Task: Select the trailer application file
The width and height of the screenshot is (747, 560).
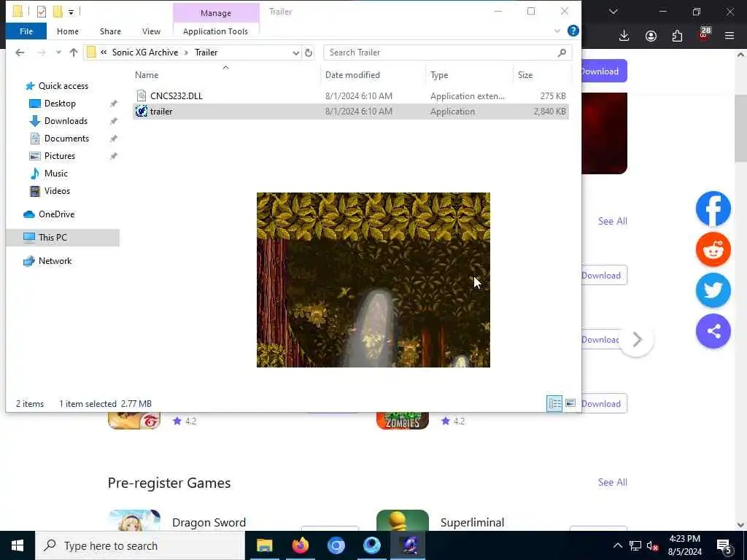Action: 351,112
